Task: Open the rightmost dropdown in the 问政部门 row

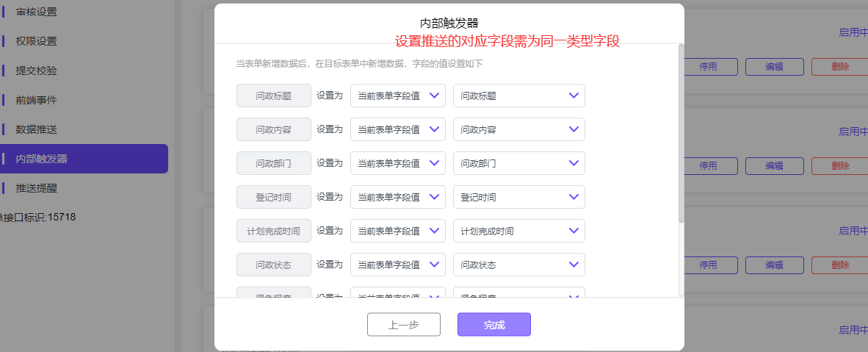Action: click(518, 163)
